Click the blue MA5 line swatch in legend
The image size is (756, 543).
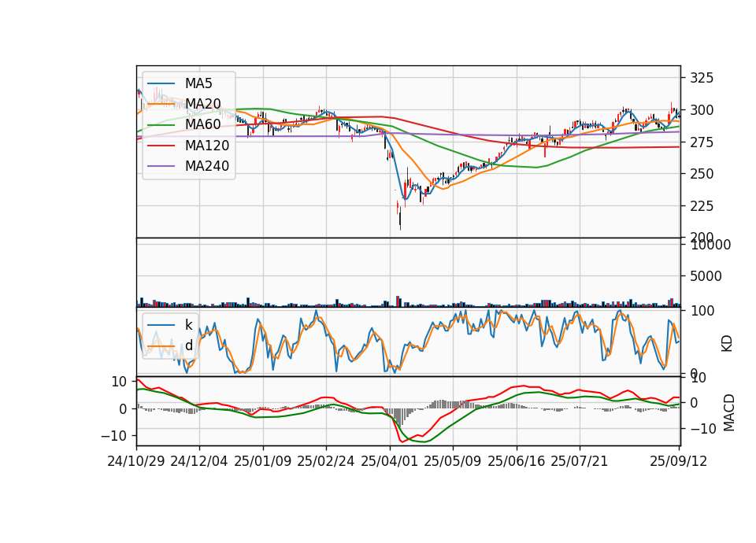(x=161, y=83)
